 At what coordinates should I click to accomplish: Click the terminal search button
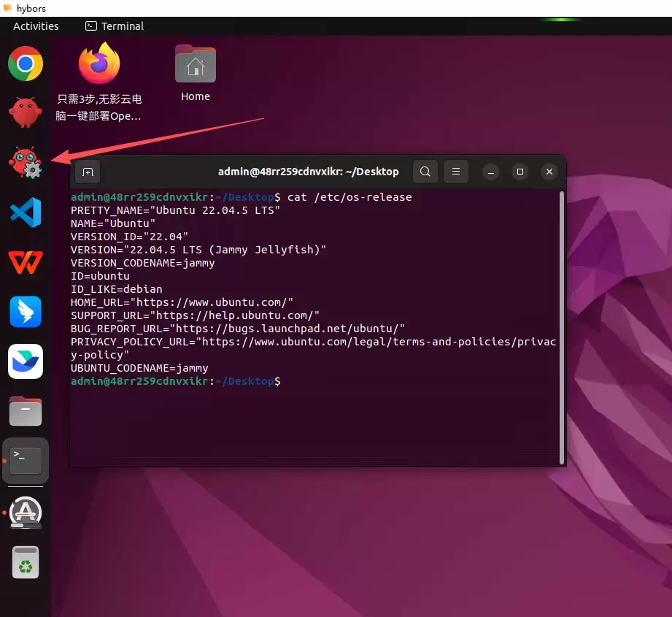425,172
